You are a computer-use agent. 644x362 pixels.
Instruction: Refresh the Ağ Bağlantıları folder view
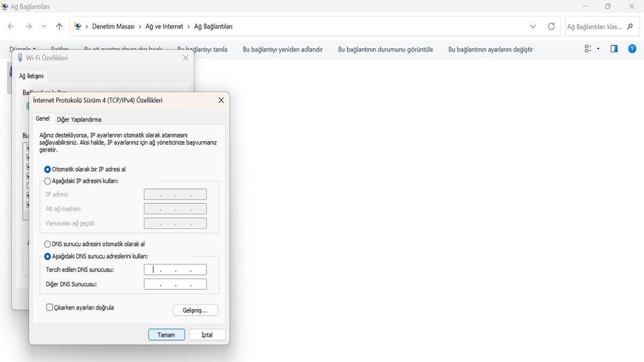pyautogui.click(x=551, y=26)
